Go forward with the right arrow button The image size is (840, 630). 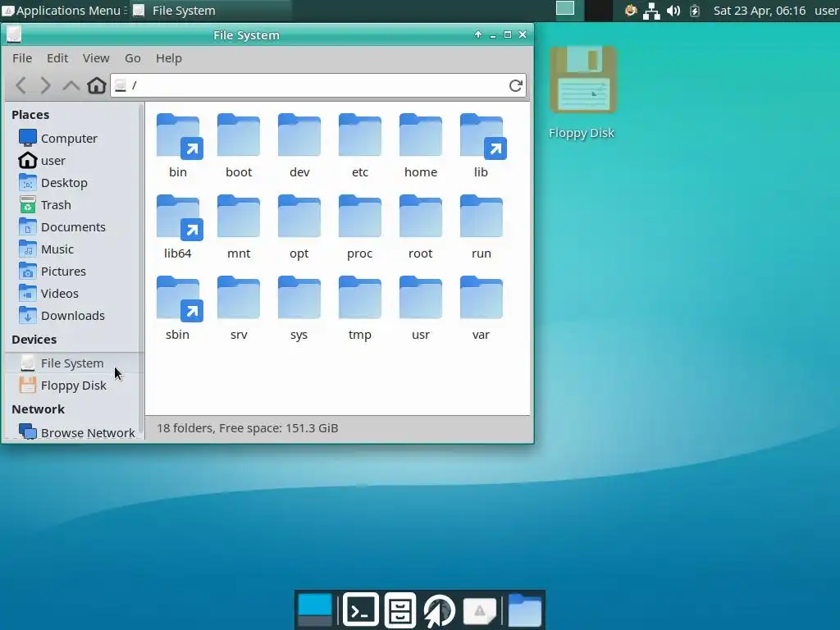tap(46, 85)
